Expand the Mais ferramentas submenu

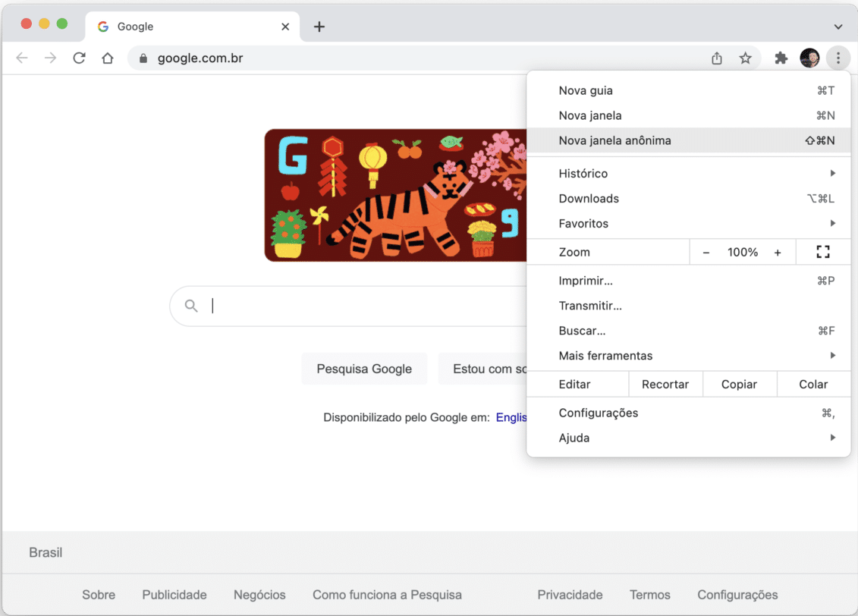click(x=688, y=356)
